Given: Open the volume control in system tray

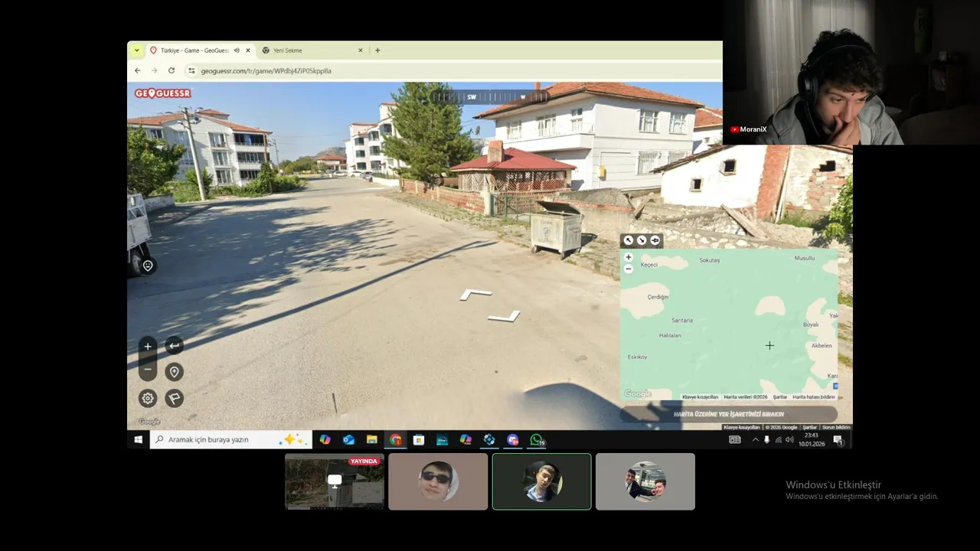Looking at the screenshot, I should click(x=789, y=439).
